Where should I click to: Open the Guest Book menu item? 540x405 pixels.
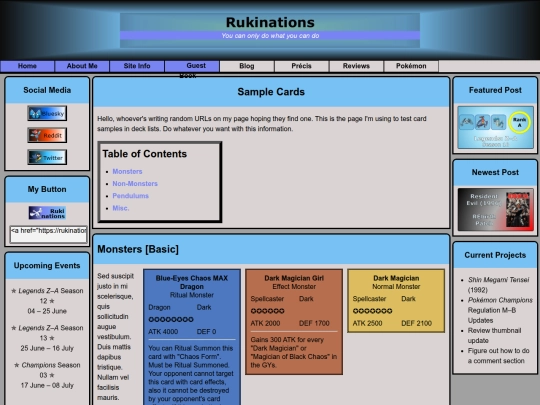pos(192,66)
